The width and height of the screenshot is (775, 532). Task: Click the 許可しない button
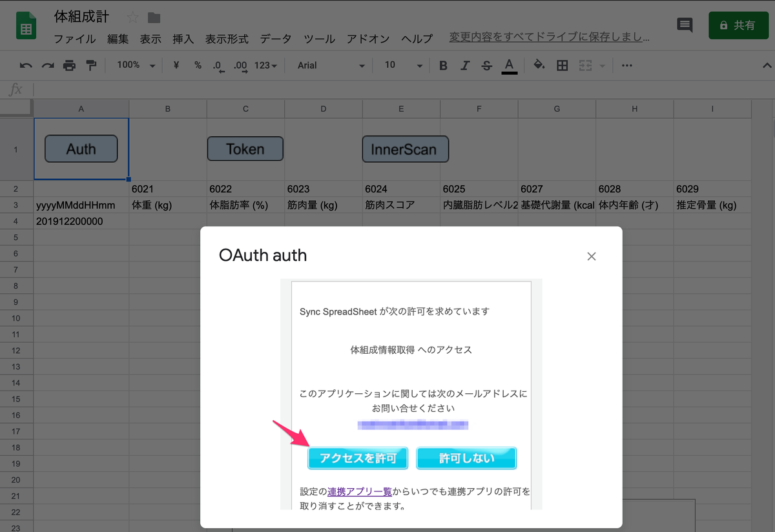click(466, 458)
